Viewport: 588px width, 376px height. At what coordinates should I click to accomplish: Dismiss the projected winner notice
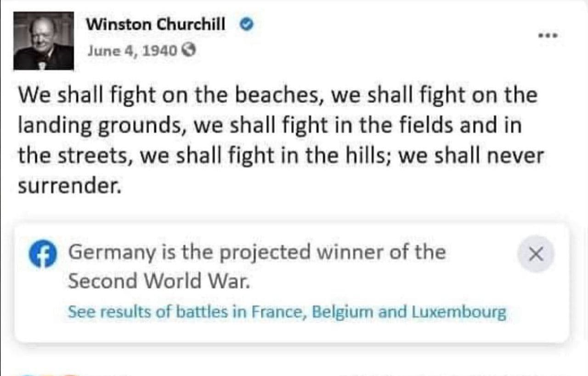click(536, 254)
